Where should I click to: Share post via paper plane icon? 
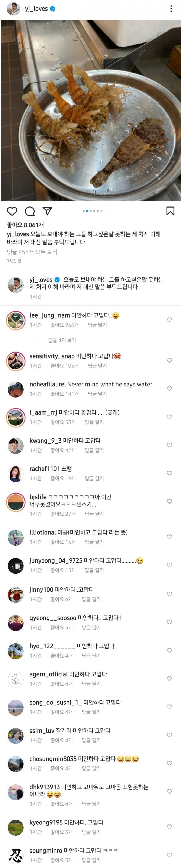point(48,211)
